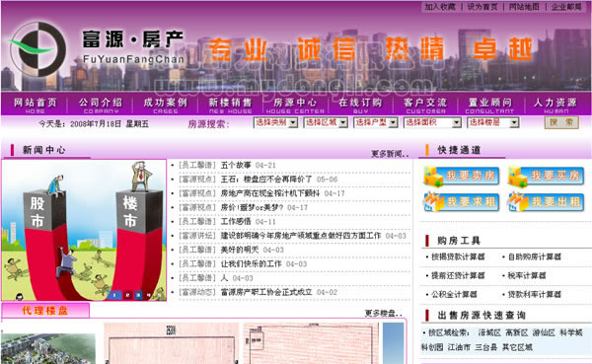Open news 房地产商在现金榨汁机下颤抖
Image resolution: width=592 pixels, height=364 pixels.
(x=270, y=193)
